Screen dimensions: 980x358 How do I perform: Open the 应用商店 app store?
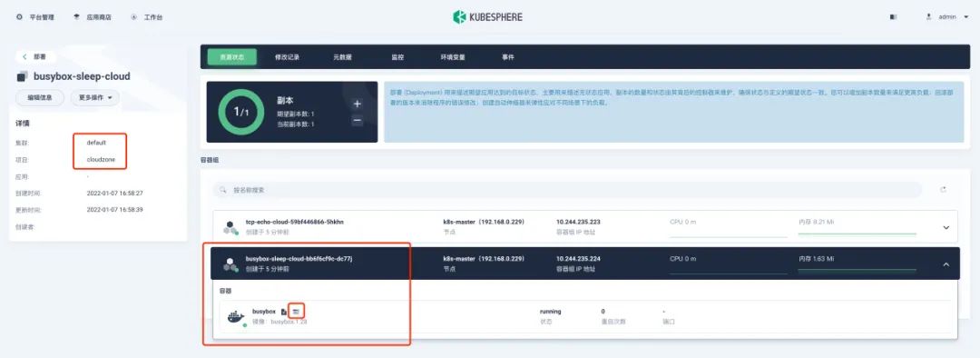pos(92,17)
